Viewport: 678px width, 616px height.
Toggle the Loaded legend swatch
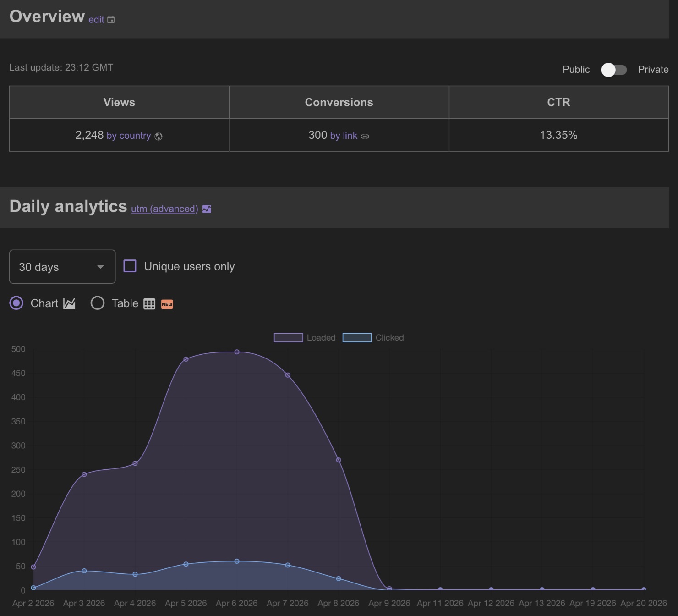(288, 338)
